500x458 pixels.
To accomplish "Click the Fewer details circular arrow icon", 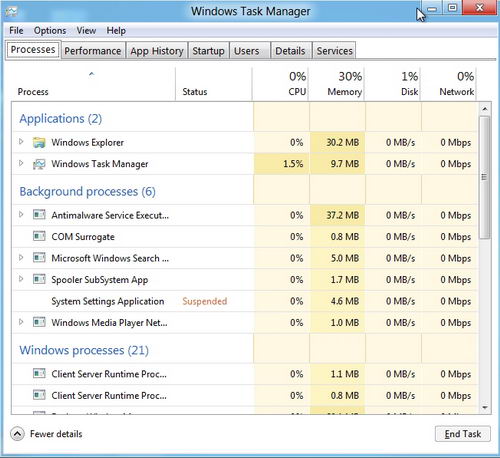I will pos(17,434).
